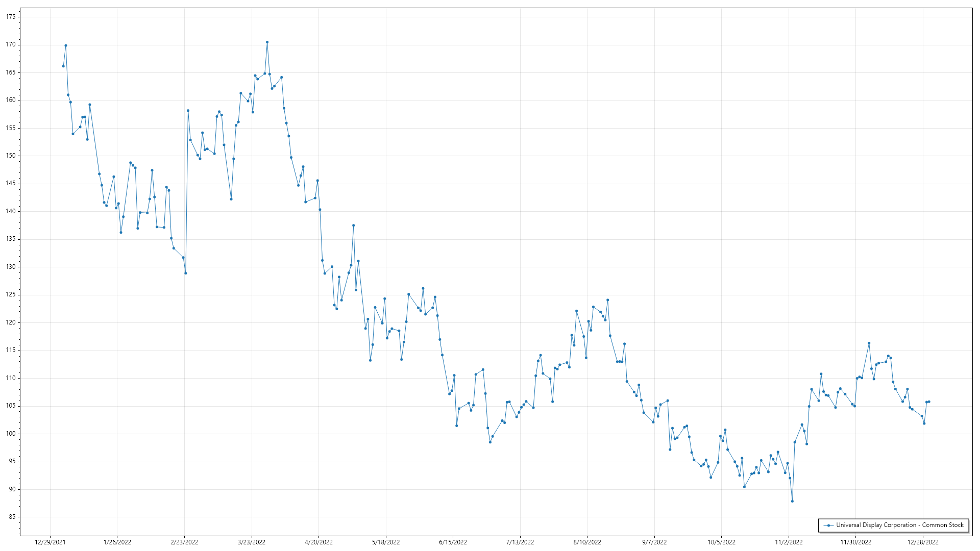Select the 4/20/2022 x-axis date label
The width and height of the screenshot is (980, 551).
point(318,542)
